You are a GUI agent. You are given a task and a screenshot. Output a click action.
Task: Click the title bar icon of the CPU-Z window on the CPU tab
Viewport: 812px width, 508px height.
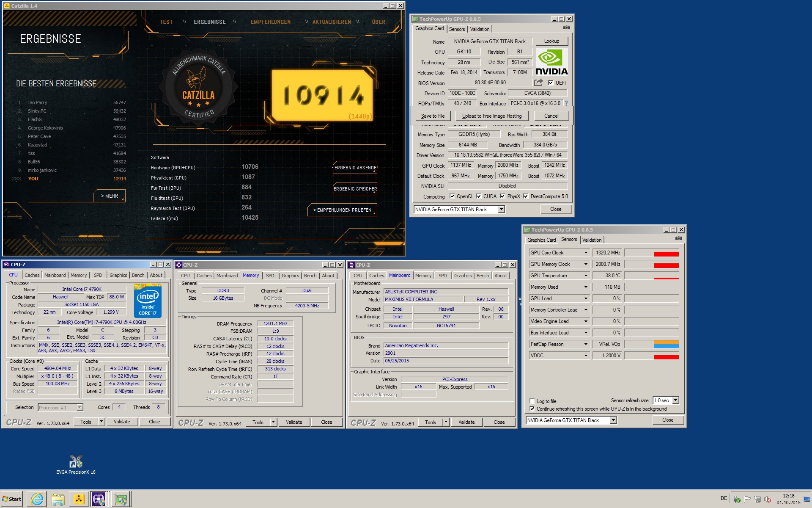pos(6,265)
